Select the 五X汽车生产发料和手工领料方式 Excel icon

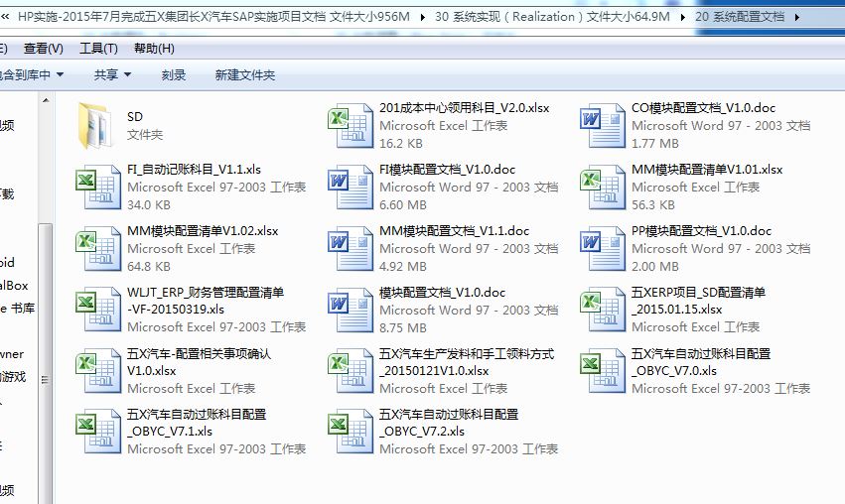[x=351, y=371]
